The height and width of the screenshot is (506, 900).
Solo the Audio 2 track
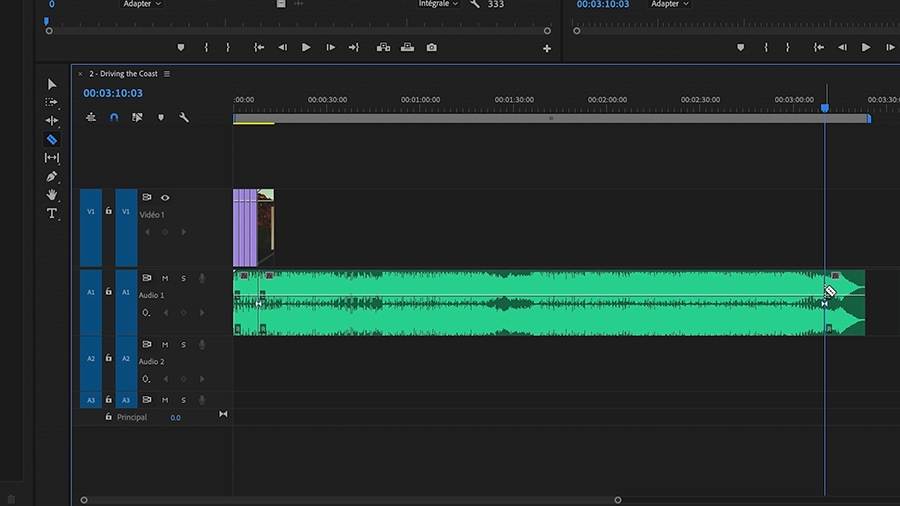coord(183,344)
